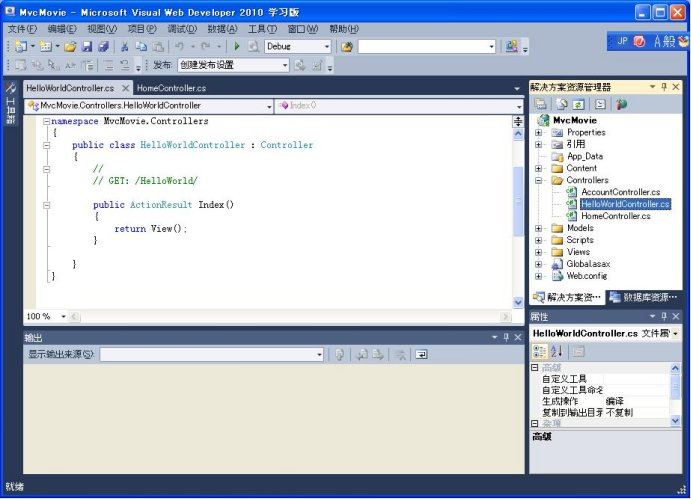Click the editor vertical scrollbar down arrow
691x499 pixels.
pos(518,302)
